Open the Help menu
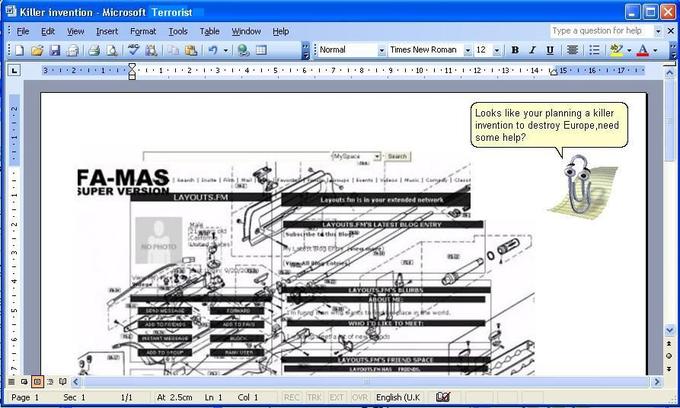Screen dimensions: 680x408 pos(281,31)
